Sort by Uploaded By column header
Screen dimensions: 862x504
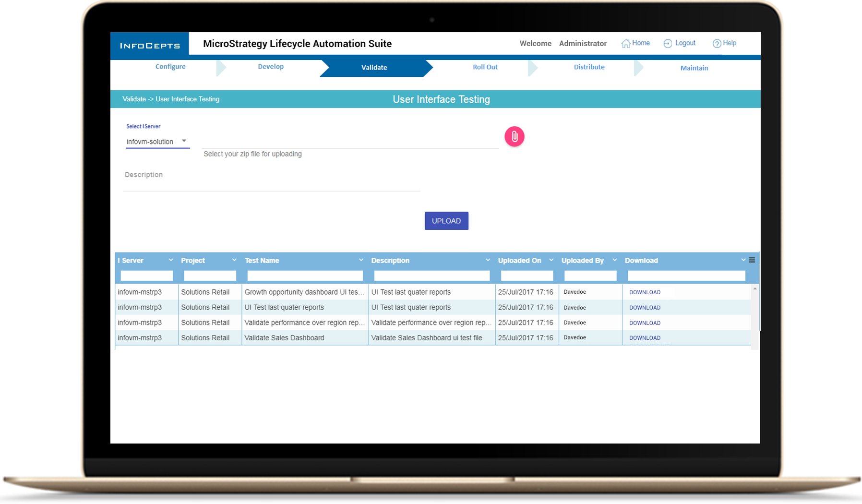point(583,261)
